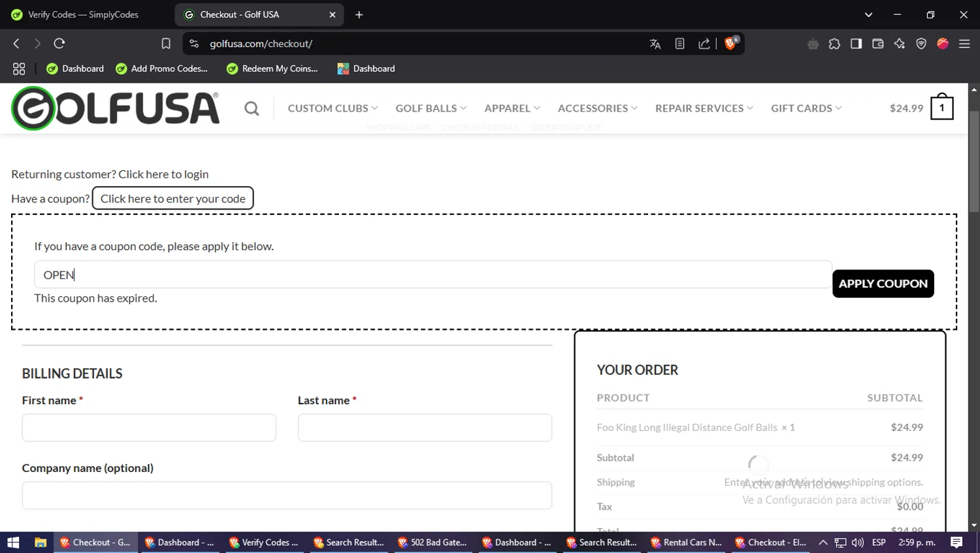Click here to enter your code

pyautogui.click(x=173, y=198)
